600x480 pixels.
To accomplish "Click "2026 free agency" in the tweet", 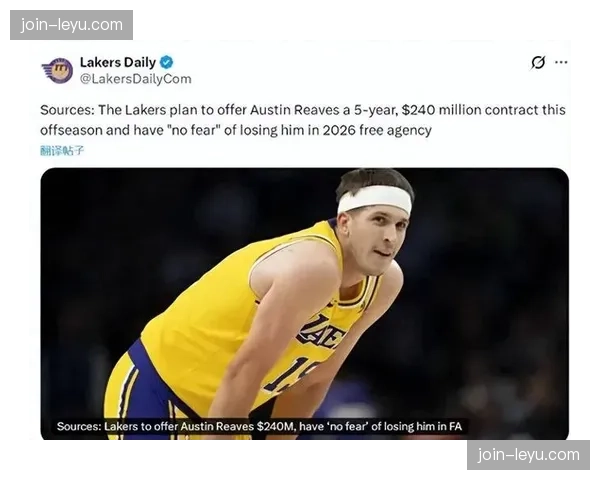I will [x=377, y=131].
